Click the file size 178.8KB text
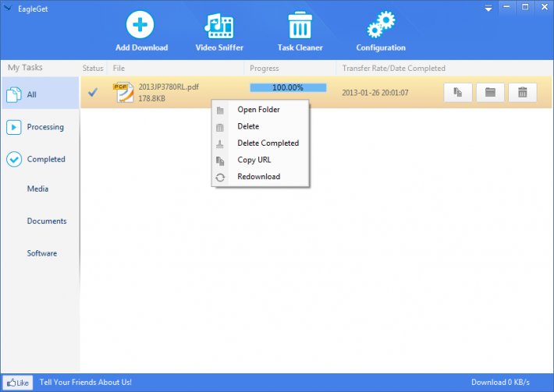The height and width of the screenshot is (392, 554). pyautogui.click(x=151, y=98)
